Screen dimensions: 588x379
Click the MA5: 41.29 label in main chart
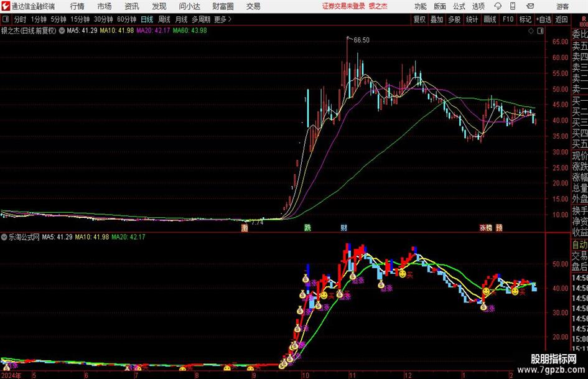point(82,30)
